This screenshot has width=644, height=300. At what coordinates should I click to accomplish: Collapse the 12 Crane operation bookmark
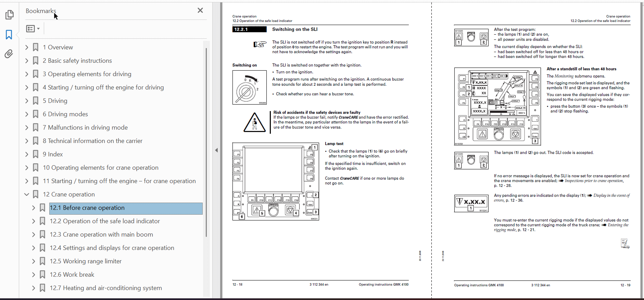pos(27,194)
